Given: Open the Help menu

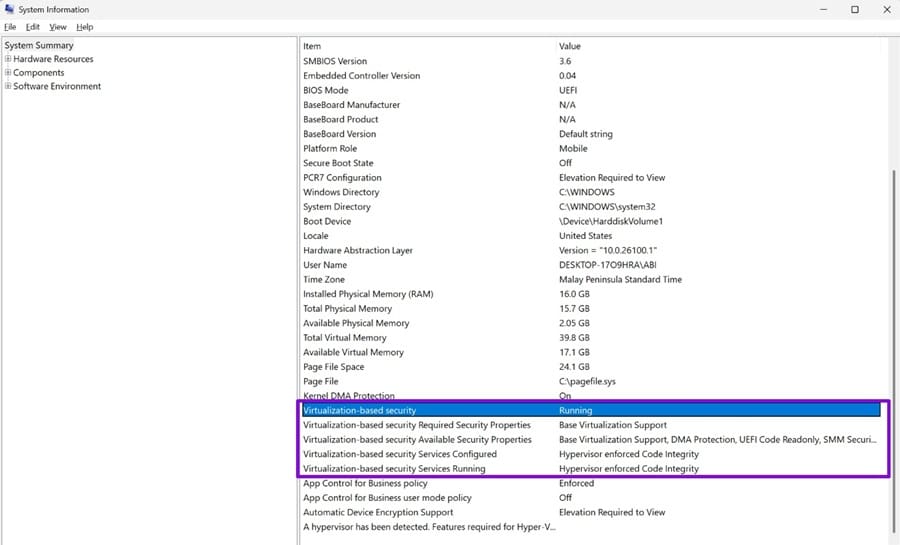Looking at the screenshot, I should point(85,27).
